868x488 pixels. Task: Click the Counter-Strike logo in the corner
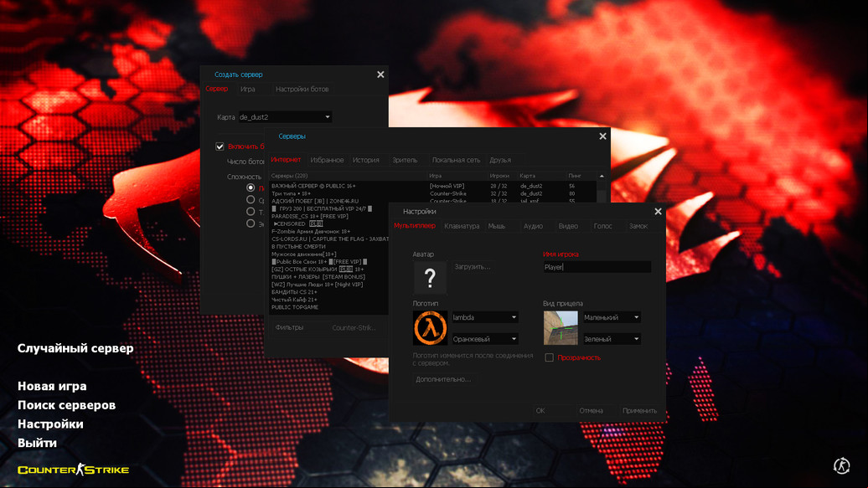coord(73,470)
